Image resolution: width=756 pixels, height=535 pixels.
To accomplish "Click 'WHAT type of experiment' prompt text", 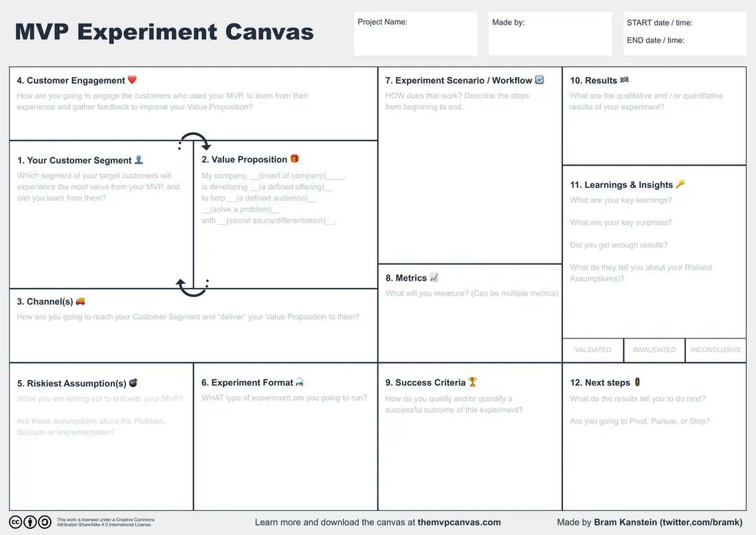I will click(284, 398).
